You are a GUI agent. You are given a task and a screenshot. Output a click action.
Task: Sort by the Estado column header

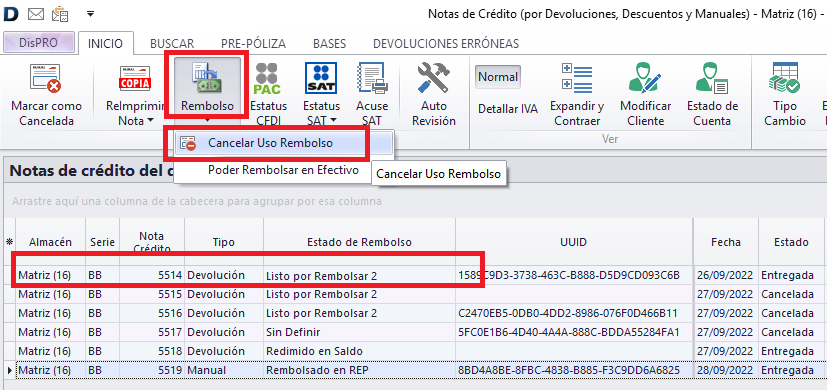tap(791, 242)
